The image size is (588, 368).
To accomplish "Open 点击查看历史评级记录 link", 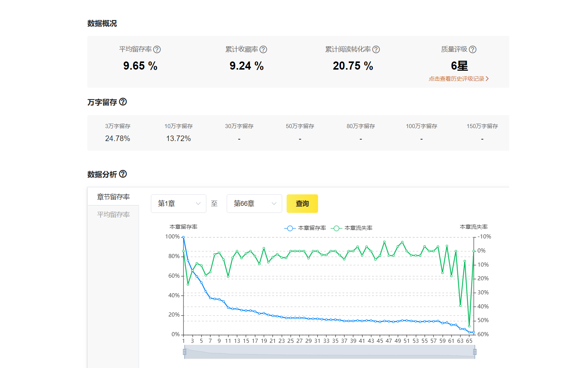I will point(459,78).
